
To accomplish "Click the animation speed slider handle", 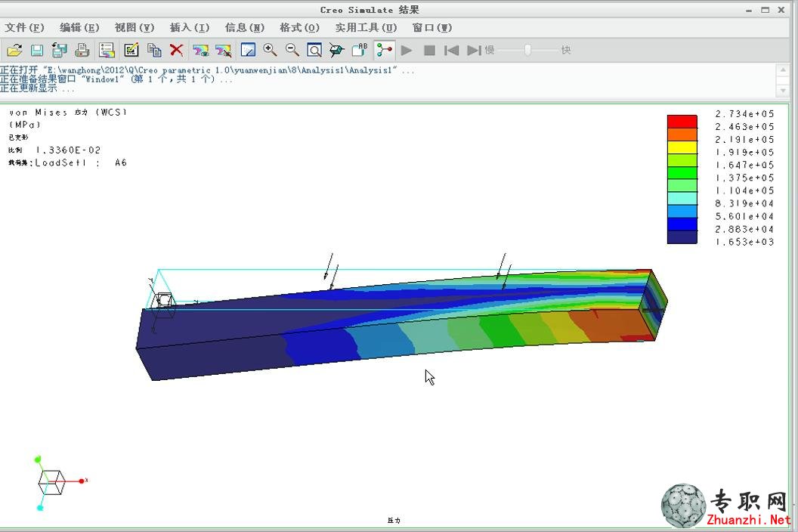I will pos(527,50).
